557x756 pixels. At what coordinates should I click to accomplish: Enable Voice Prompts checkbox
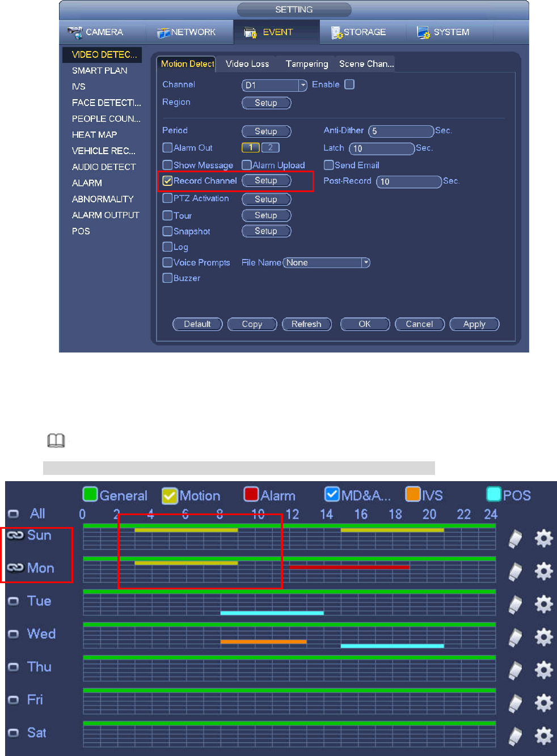[167, 262]
